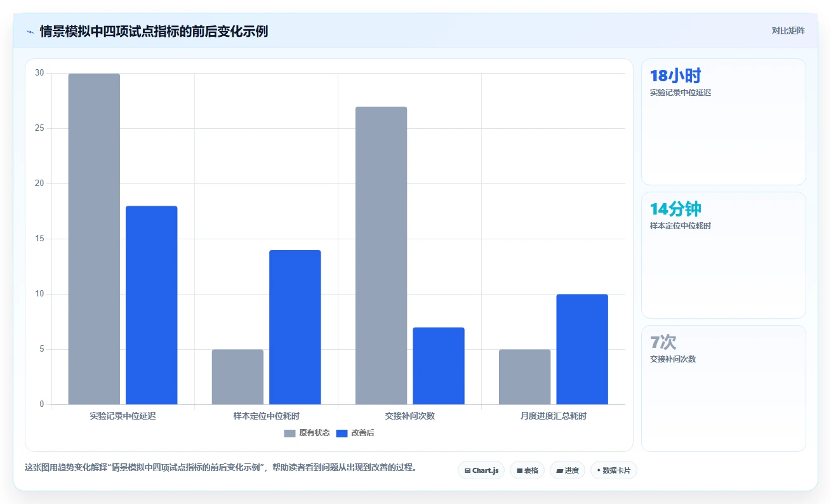The height and width of the screenshot is (504, 831).
Task: Click the 交接补问次数 x-axis label
Action: point(409,416)
